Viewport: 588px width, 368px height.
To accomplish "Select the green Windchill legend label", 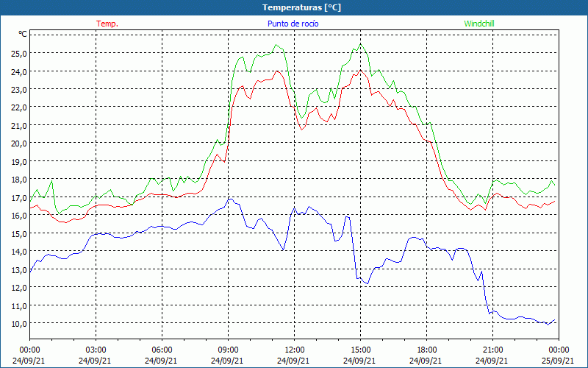I will coord(478,24).
